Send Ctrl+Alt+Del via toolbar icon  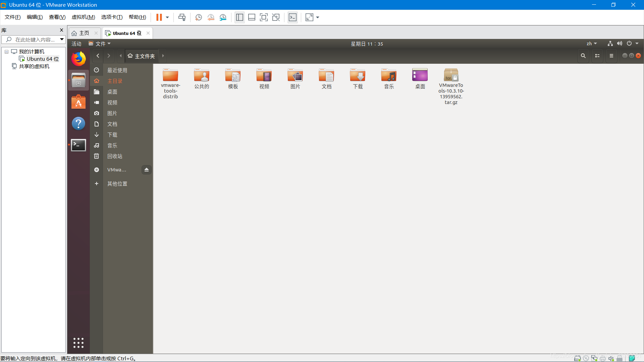coord(182,17)
